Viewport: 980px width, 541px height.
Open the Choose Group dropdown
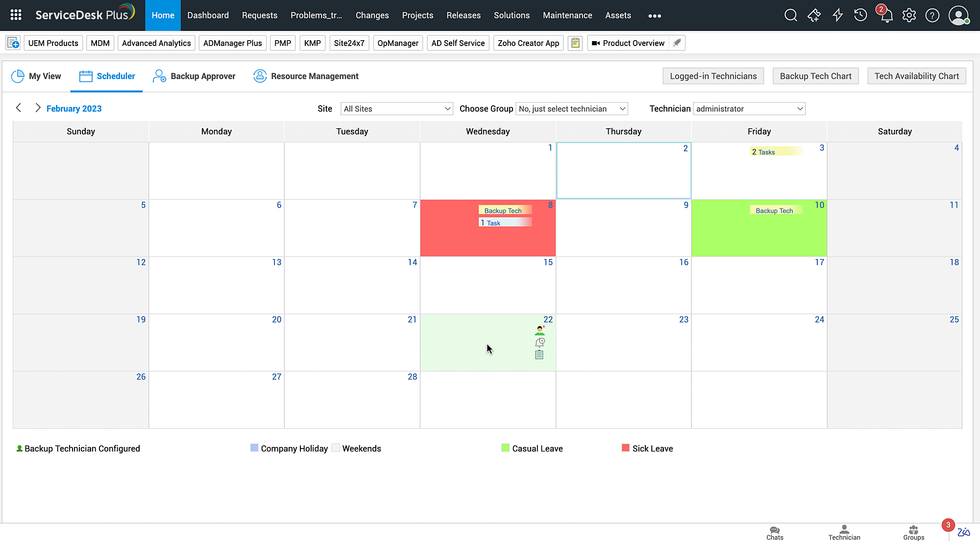point(572,109)
